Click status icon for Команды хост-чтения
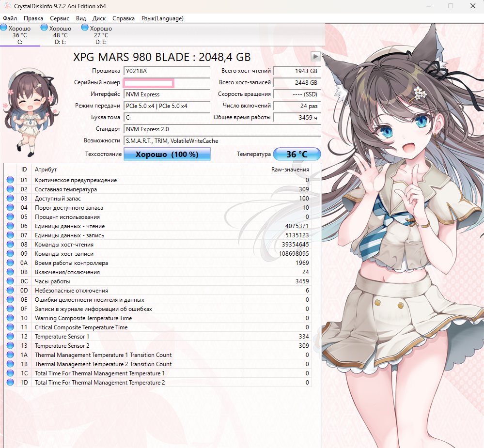Screen dimensions: 484x448 pos(10,245)
